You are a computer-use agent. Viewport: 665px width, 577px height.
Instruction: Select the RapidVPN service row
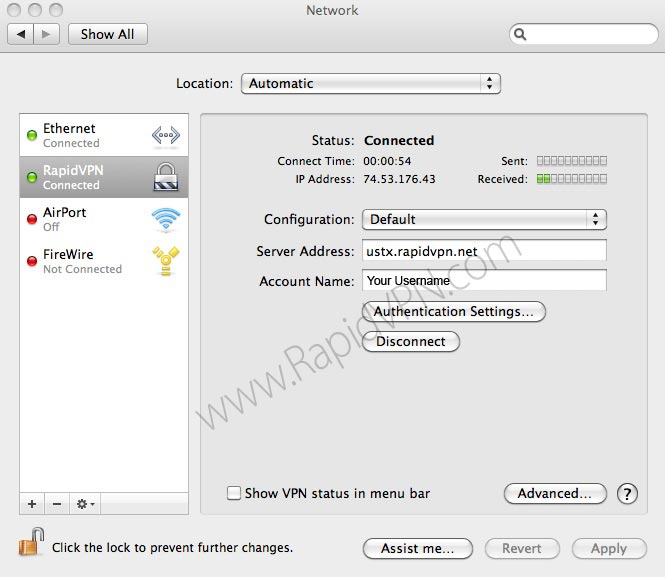coord(104,177)
